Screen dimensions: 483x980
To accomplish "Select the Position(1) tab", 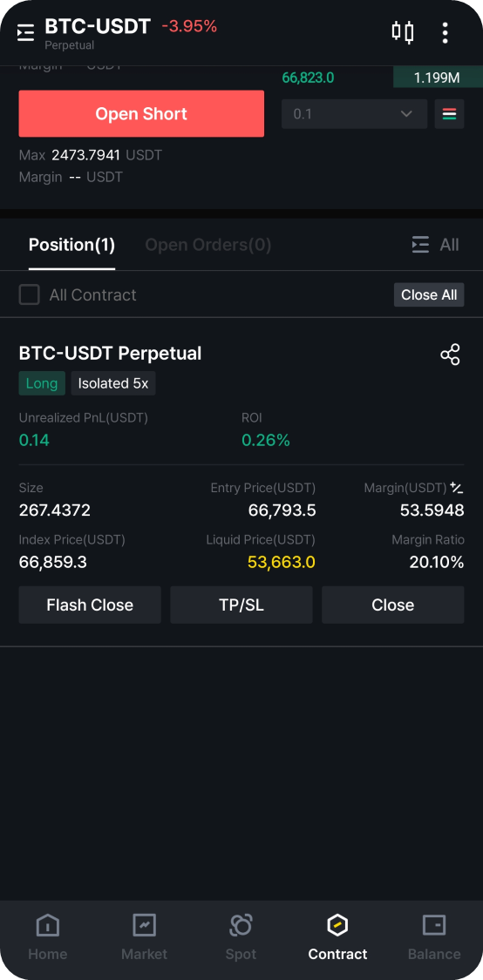I will click(x=72, y=245).
